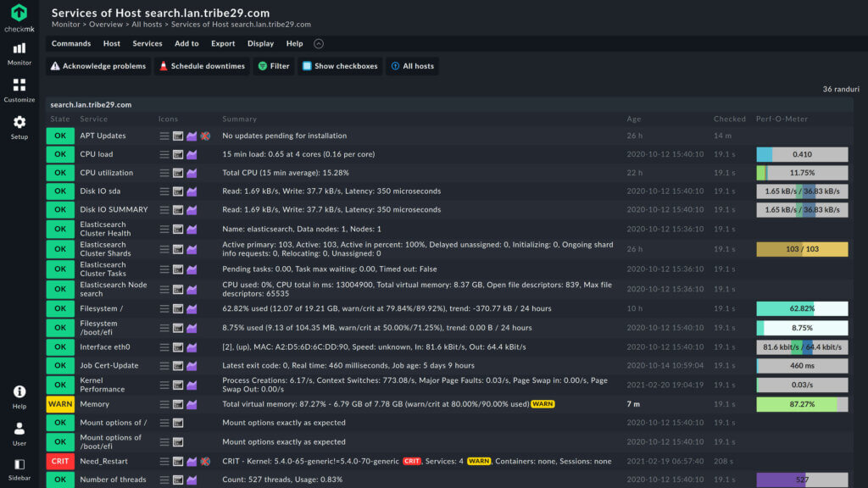Open the Display menu
Viewport: 868px width, 488px height.
(x=260, y=43)
